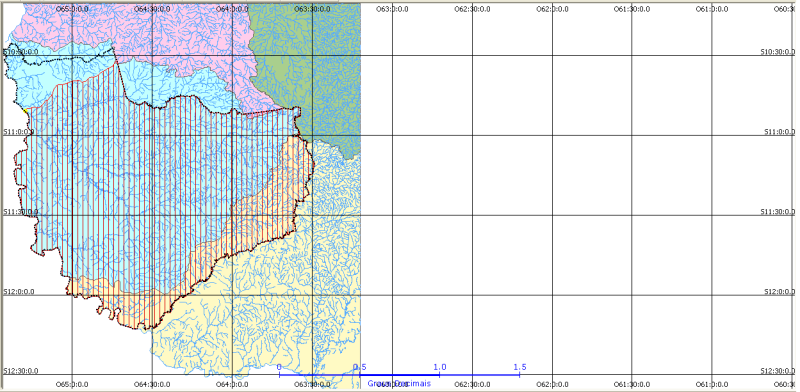Click the zero start of the scale bar

tap(279, 367)
